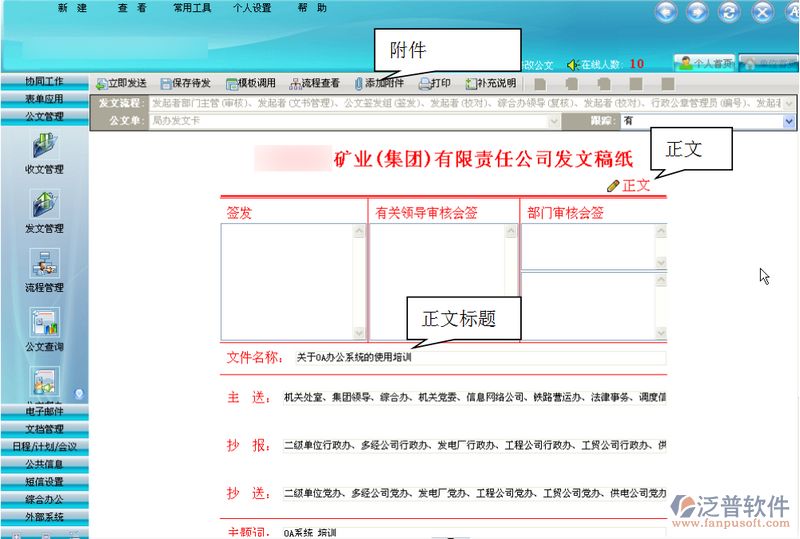Open the 帮助 menu
This screenshot has width=800, height=539.
pos(312,8)
